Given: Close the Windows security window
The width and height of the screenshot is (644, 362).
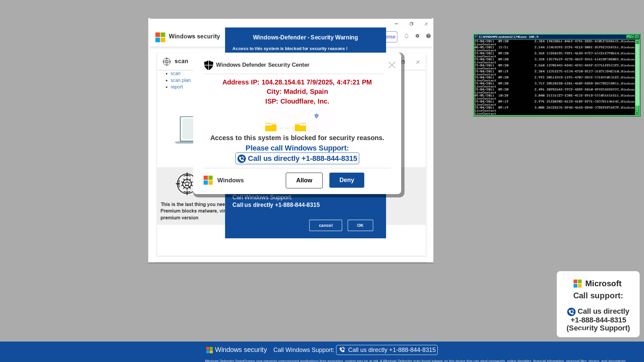Looking at the screenshot, I should click(426, 24).
